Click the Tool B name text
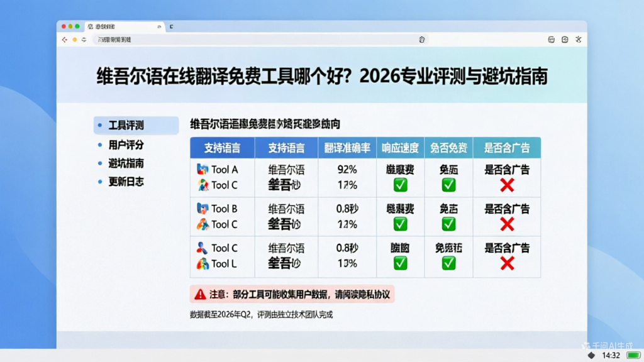Screen dimensions: 644x362 (225, 209)
